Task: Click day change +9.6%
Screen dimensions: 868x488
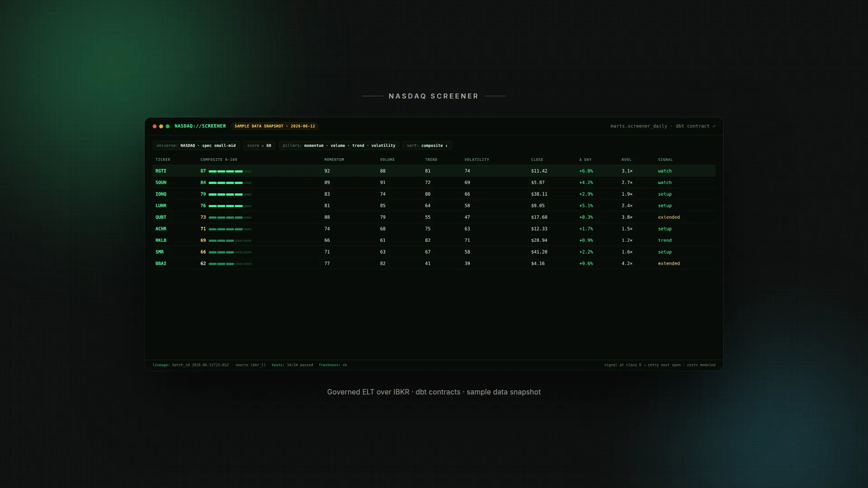Action: (586, 263)
